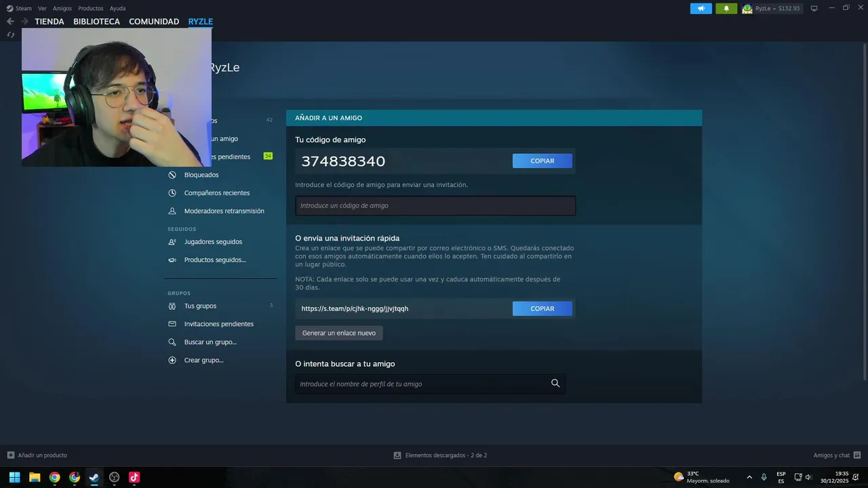
Task: Open the Windows Start menu
Action: 14,477
